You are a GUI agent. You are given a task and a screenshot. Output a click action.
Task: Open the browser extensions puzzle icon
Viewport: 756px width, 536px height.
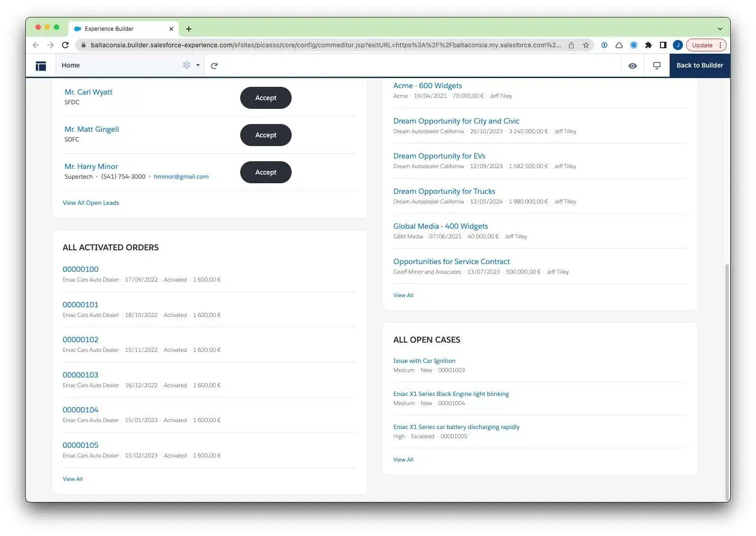click(648, 45)
